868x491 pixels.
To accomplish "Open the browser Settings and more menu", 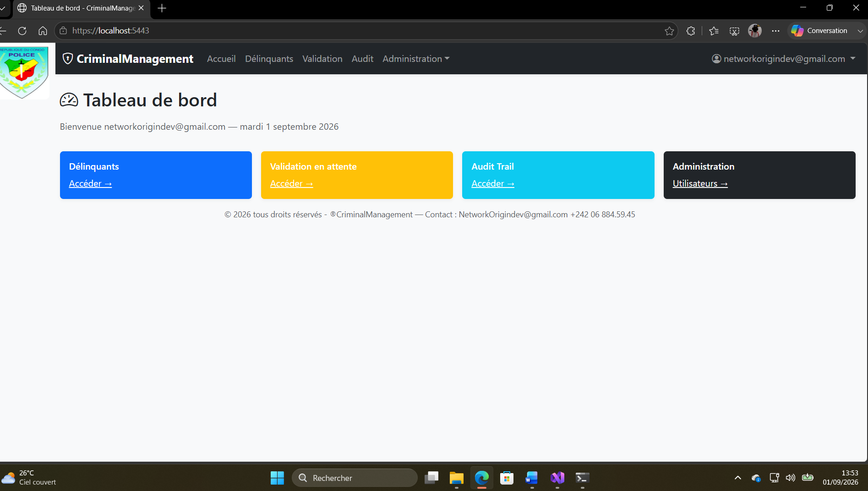I will pyautogui.click(x=775, y=31).
